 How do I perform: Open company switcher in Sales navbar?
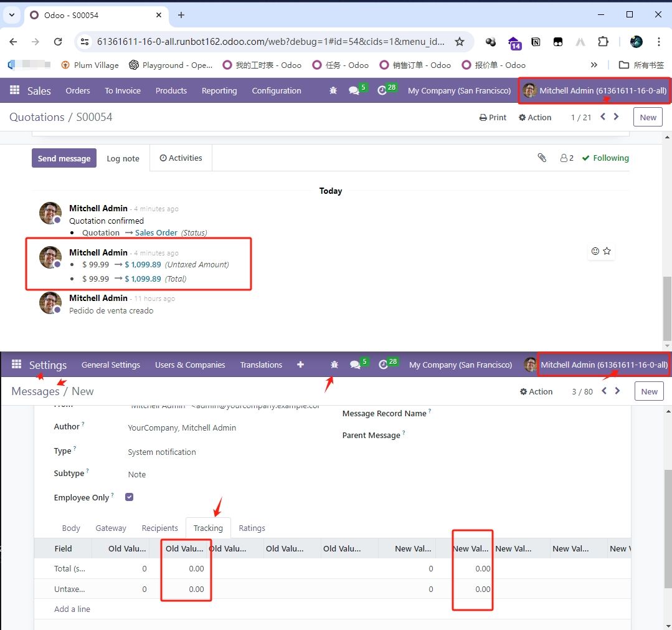[459, 90]
